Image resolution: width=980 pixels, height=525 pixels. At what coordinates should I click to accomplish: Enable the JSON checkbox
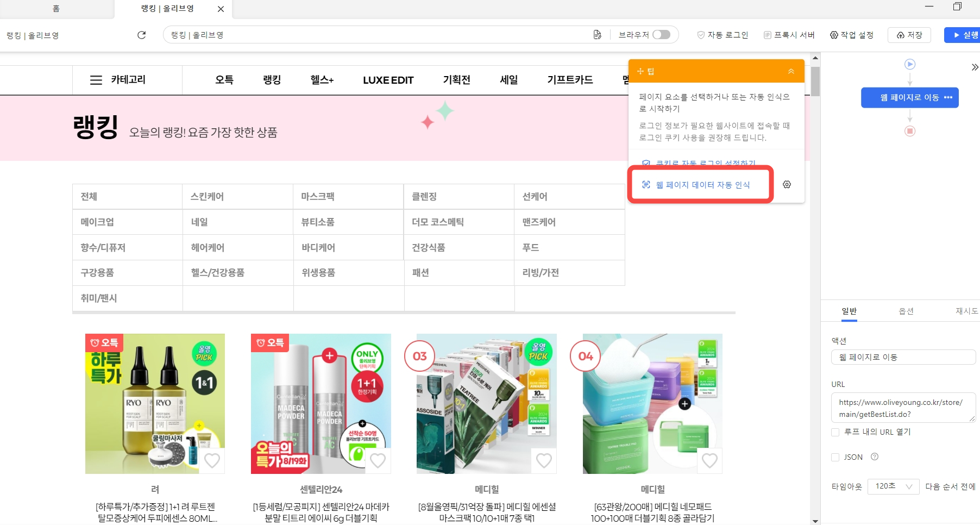click(835, 458)
